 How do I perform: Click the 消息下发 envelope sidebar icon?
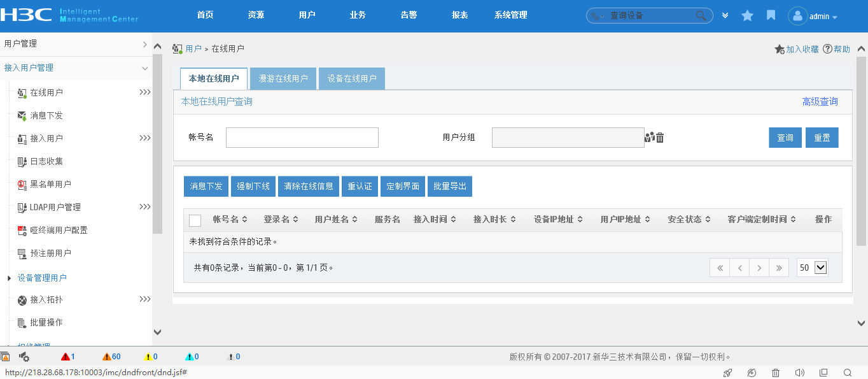click(x=22, y=115)
